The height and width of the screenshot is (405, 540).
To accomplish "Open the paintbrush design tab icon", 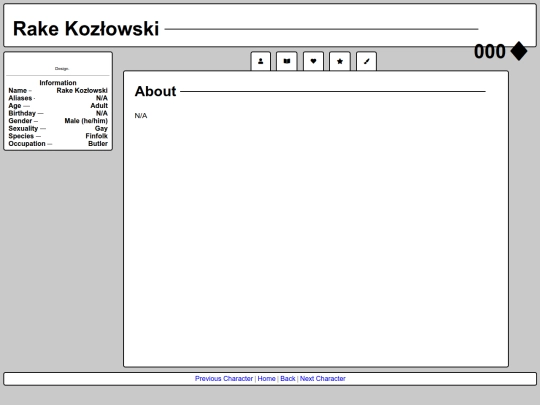I will (x=366, y=61).
